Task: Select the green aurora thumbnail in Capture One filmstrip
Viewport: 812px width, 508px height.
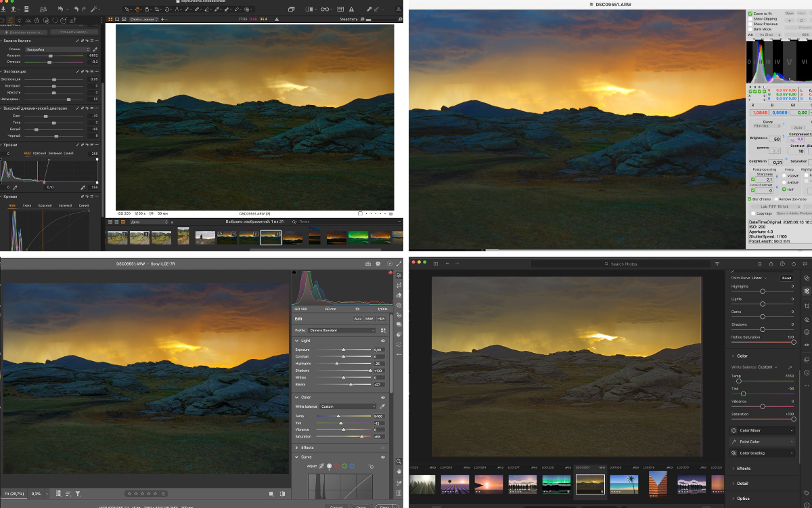Action: pyautogui.click(x=357, y=237)
